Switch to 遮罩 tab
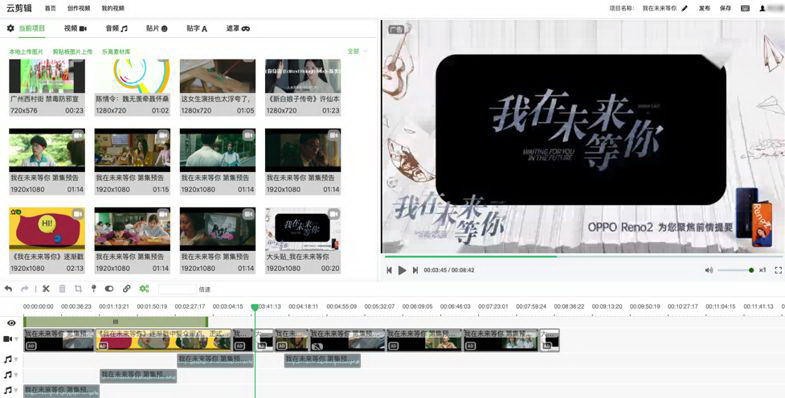Image resolution: width=785 pixels, height=398 pixels. (238, 29)
